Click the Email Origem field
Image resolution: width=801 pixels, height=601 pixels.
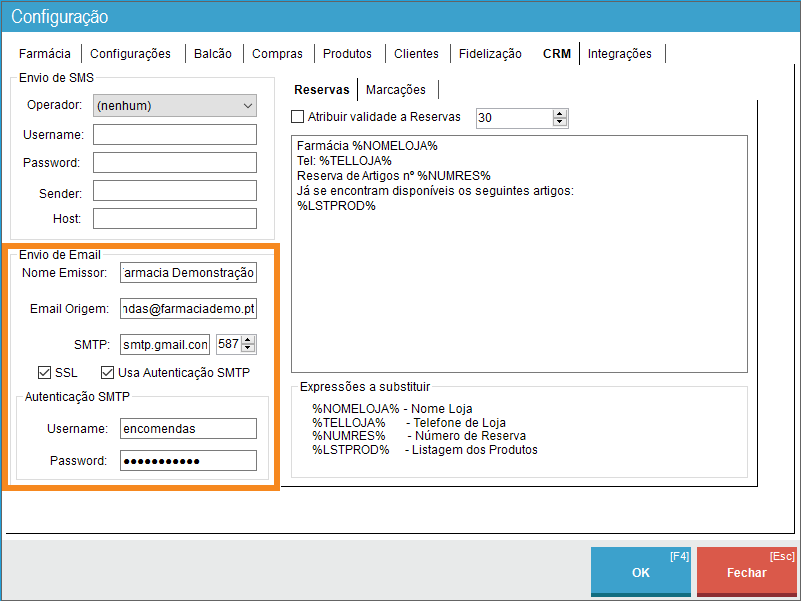[188, 309]
